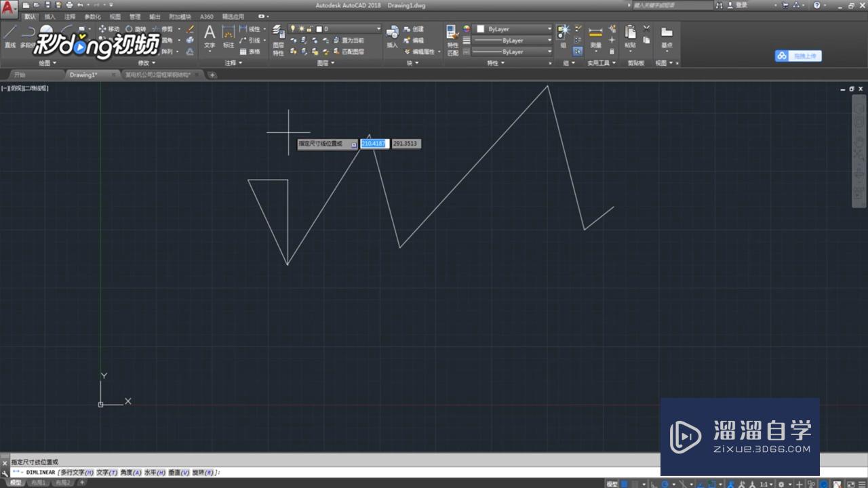Pick the Rotate (旋转) tool

[x=136, y=29]
